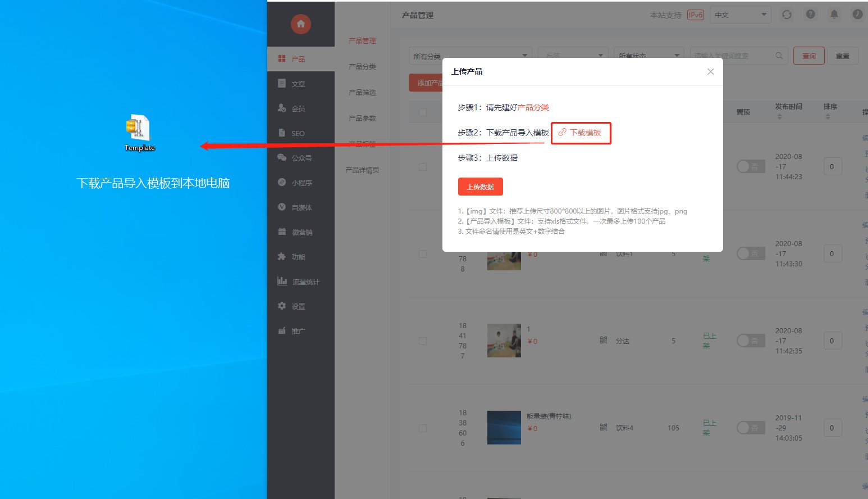Expand the 所有状态 status dropdown
This screenshot has height=499, width=868.
tap(648, 56)
